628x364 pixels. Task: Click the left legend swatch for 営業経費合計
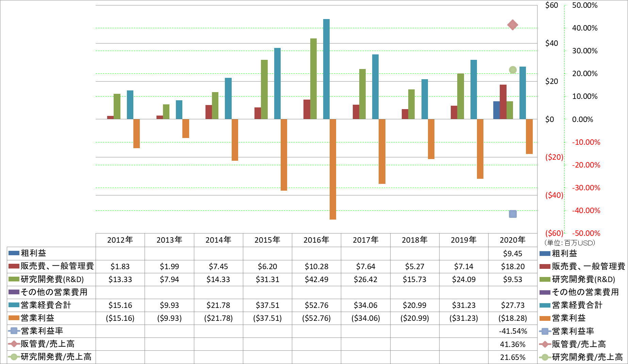click(14, 305)
